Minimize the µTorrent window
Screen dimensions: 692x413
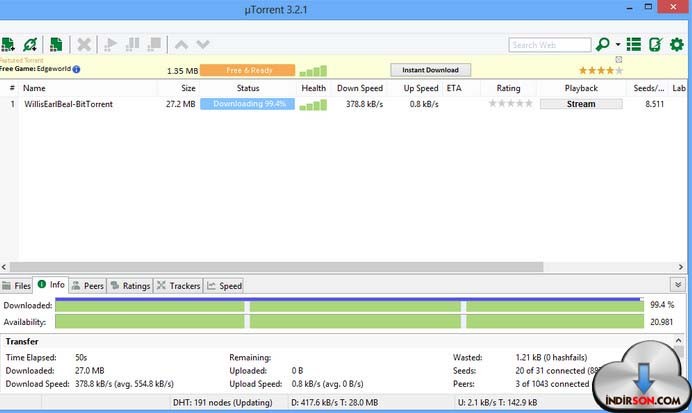pyautogui.click(x=630, y=8)
